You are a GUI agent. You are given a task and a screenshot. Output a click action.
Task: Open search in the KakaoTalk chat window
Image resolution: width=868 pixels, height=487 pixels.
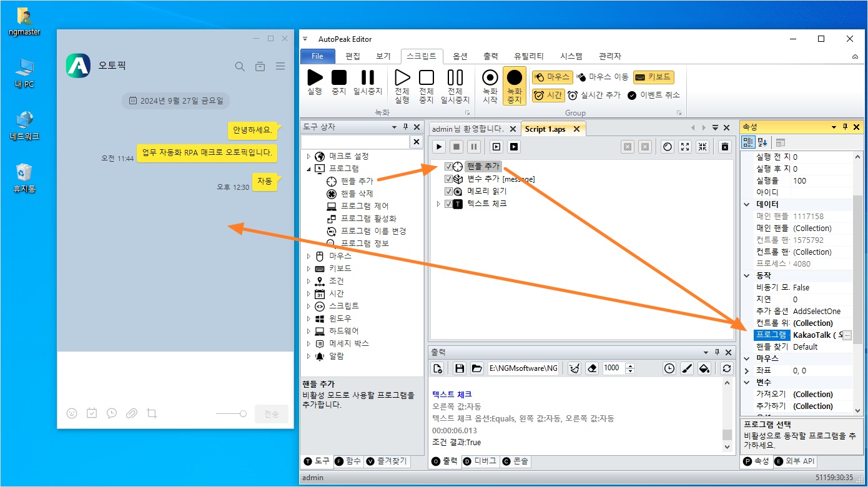(x=240, y=66)
